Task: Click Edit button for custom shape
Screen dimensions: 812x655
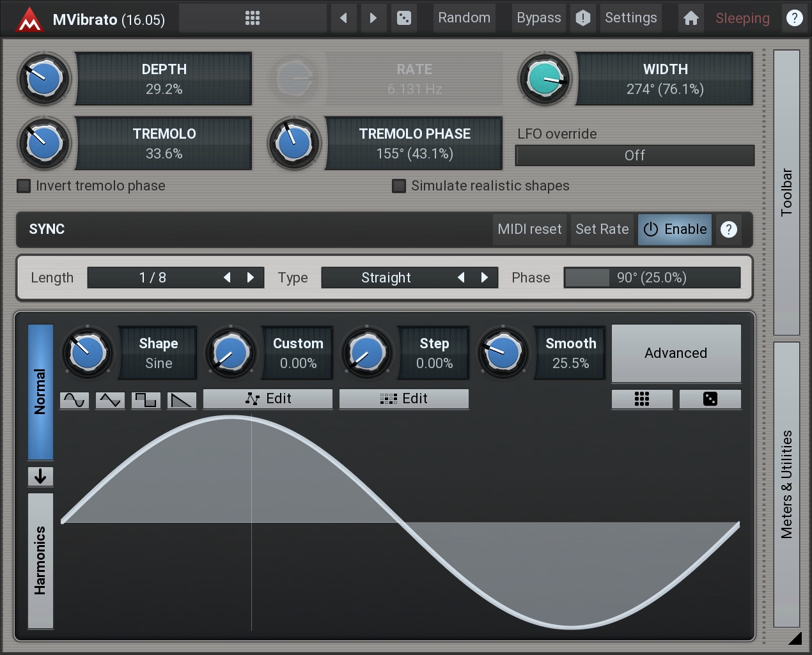Action: [268, 399]
